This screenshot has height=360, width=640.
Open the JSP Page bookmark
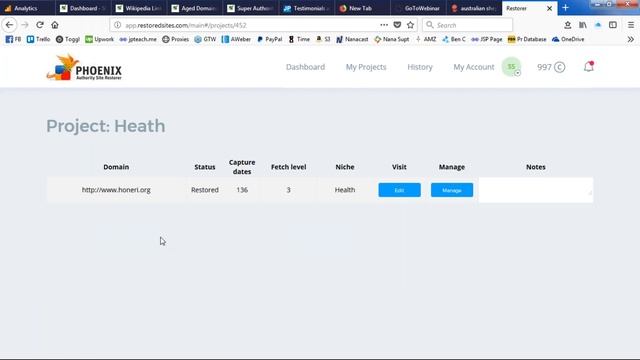click(x=487, y=39)
